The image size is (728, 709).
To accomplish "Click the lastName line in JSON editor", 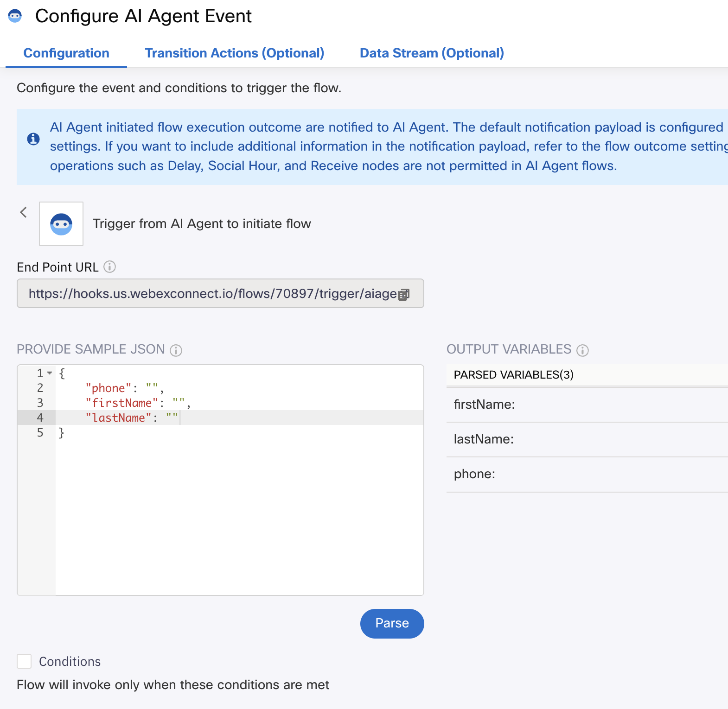I will tap(239, 418).
